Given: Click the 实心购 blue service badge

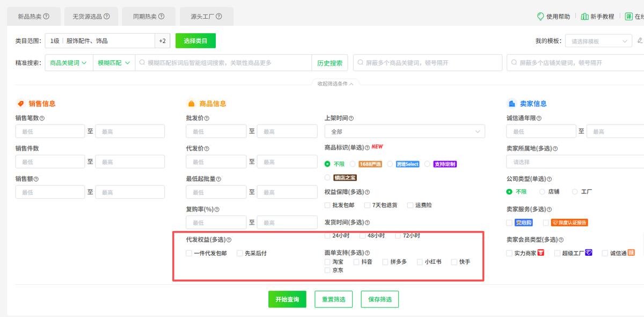Looking at the screenshot, I should [x=523, y=222].
